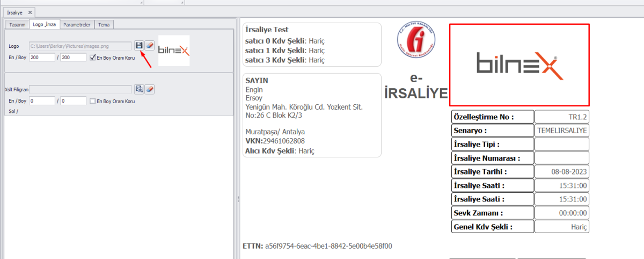Click the Logo width field showing 200

(x=42, y=57)
